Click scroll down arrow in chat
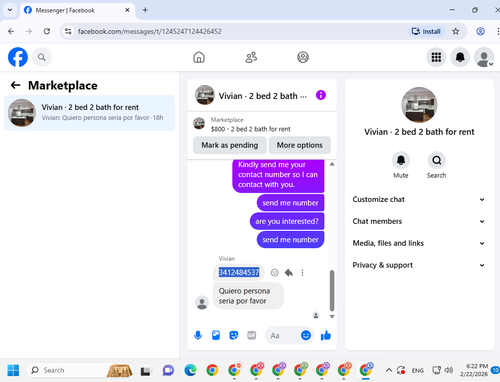 (x=332, y=317)
